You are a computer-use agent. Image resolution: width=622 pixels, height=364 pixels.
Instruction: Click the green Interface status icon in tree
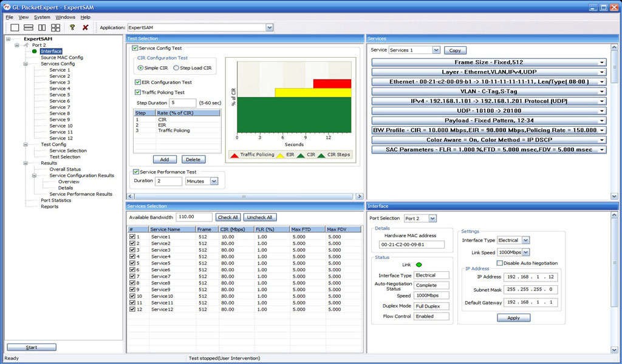[35, 51]
